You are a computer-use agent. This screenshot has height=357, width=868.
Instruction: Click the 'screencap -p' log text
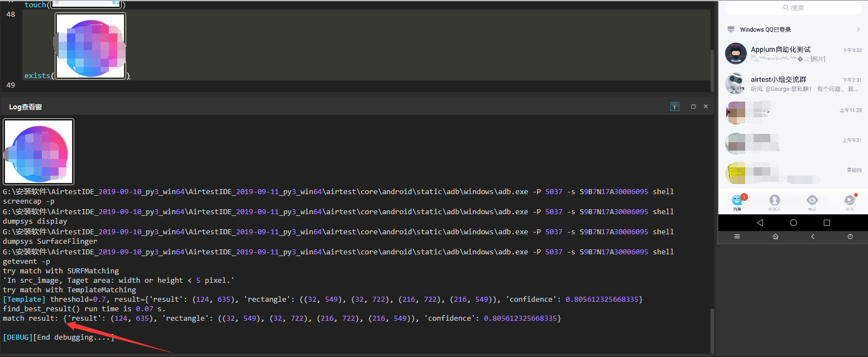(29, 201)
